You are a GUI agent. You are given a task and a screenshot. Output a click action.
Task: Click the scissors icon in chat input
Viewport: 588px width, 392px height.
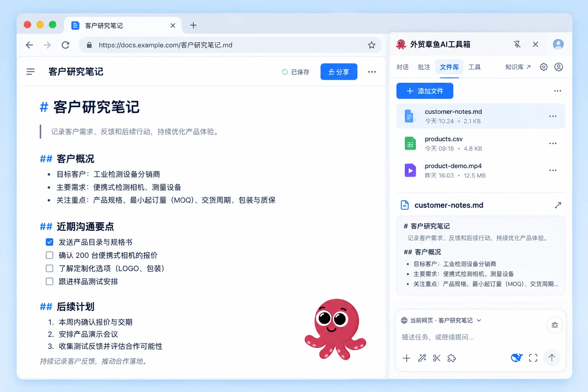[437, 358]
